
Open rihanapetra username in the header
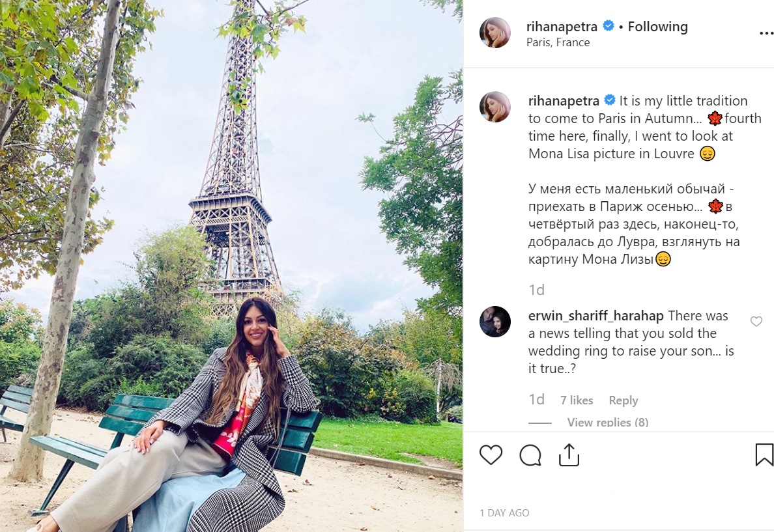tap(562, 27)
